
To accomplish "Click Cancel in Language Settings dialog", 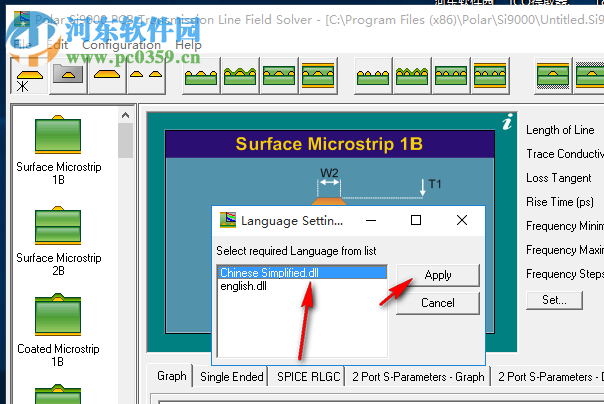I will pos(438,303).
